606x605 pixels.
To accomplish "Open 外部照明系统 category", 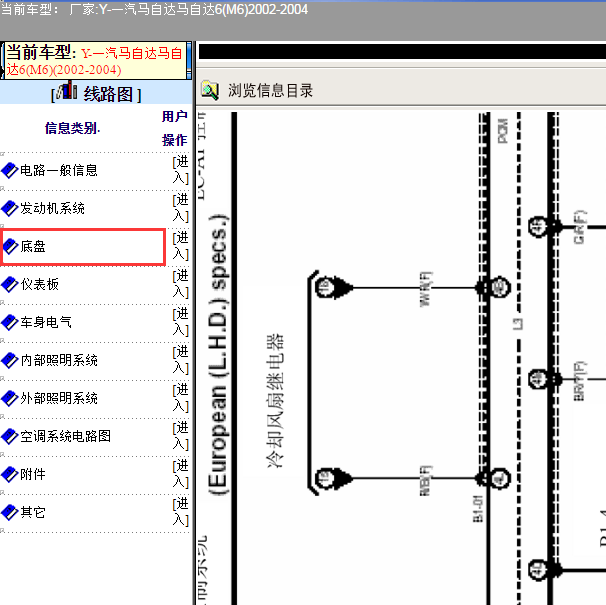I will [59, 398].
